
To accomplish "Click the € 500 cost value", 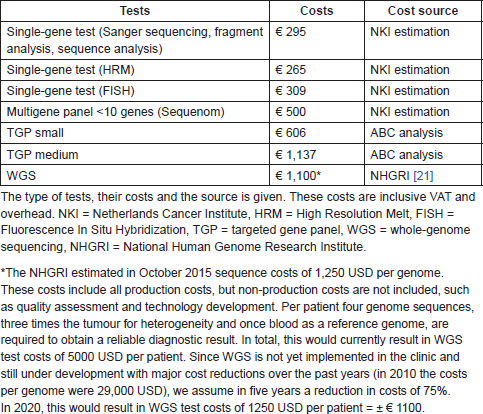I will click(x=290, y=112).
